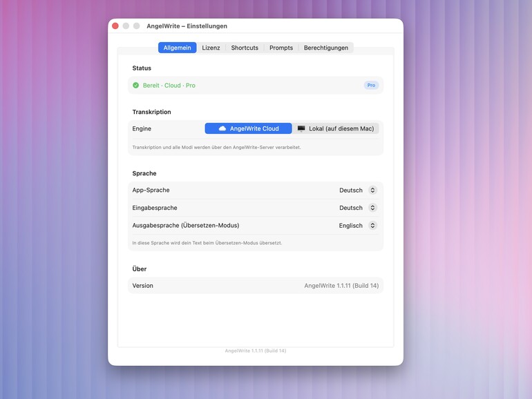Click the 'AngelWrite 1.1.11 (Build 14)' version value
Screen dimensions: 532x399
(341, 286)
